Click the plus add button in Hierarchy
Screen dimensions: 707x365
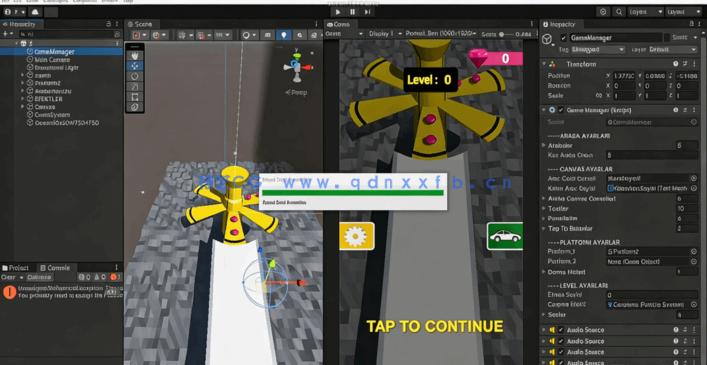tap(7, 34)
